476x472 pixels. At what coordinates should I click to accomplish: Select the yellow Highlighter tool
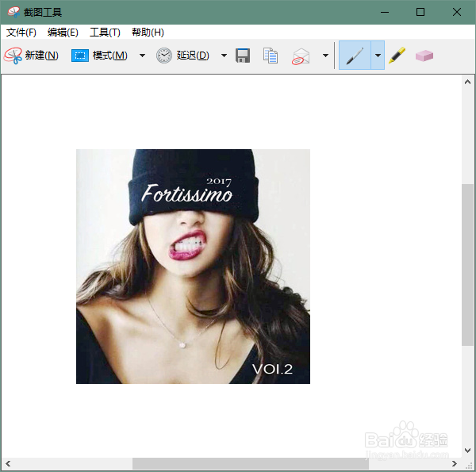tap(397, 56)
